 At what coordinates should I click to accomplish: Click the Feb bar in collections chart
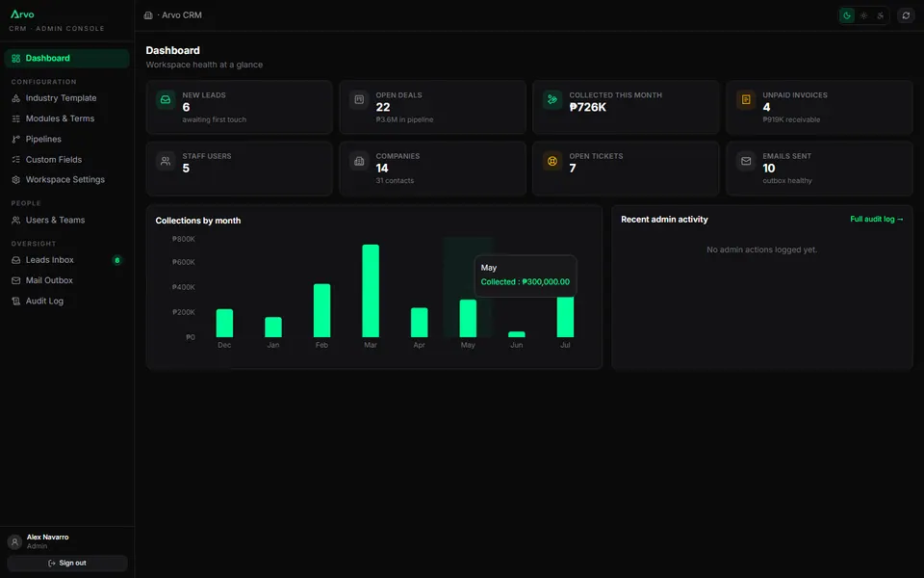coord(321,311)
